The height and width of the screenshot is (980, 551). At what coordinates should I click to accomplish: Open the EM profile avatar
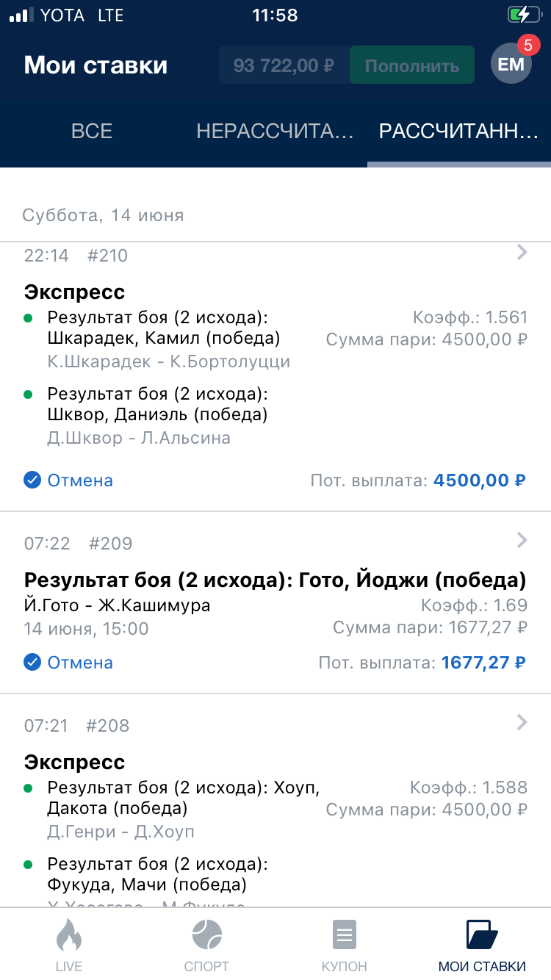pos(510,65)
